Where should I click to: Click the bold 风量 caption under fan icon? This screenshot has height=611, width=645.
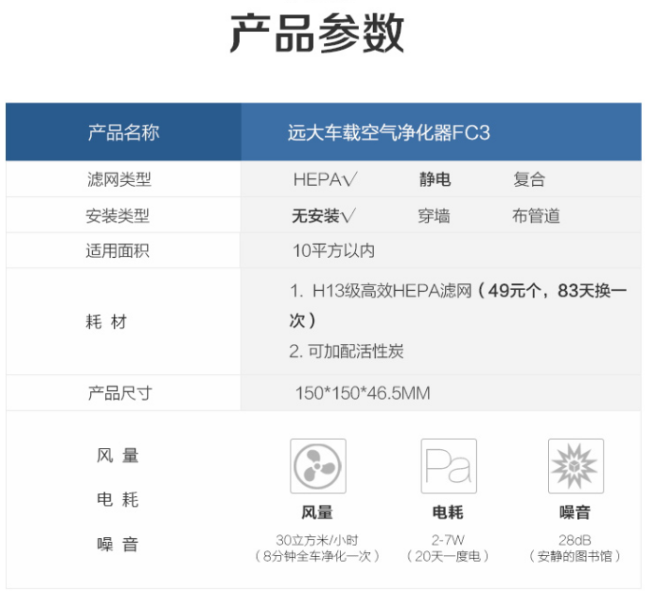[x=317, y=512]
